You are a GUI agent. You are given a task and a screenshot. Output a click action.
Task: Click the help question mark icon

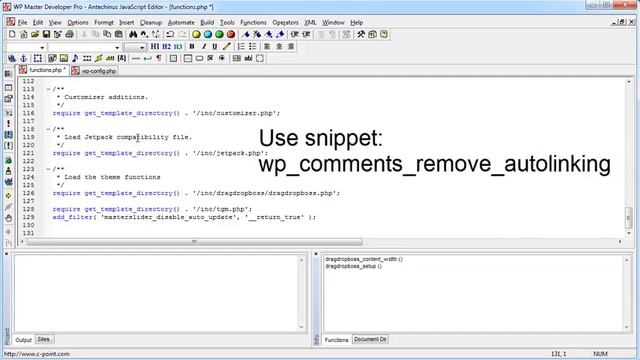[384, 34]
